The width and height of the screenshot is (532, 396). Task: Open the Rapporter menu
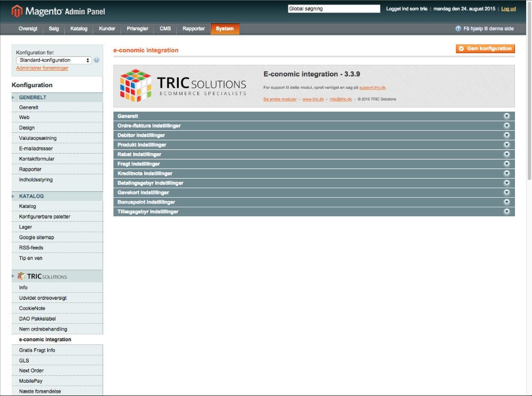(193, 29)
